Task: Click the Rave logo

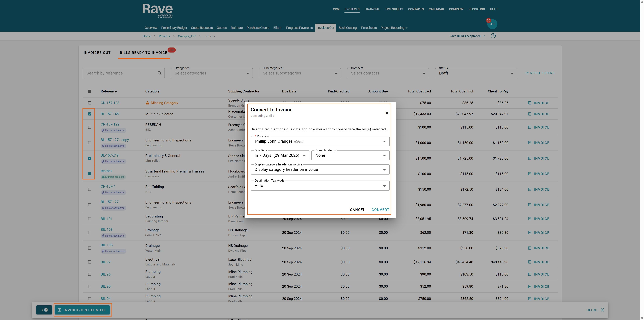Action: tap(157, 10)
